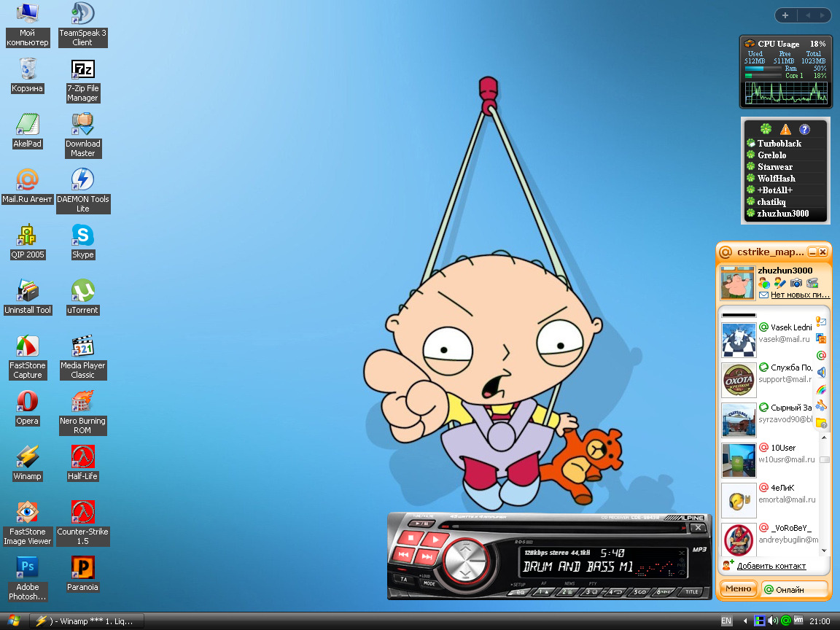Select the Paranoia desktop icon

[x=83, y=575]
